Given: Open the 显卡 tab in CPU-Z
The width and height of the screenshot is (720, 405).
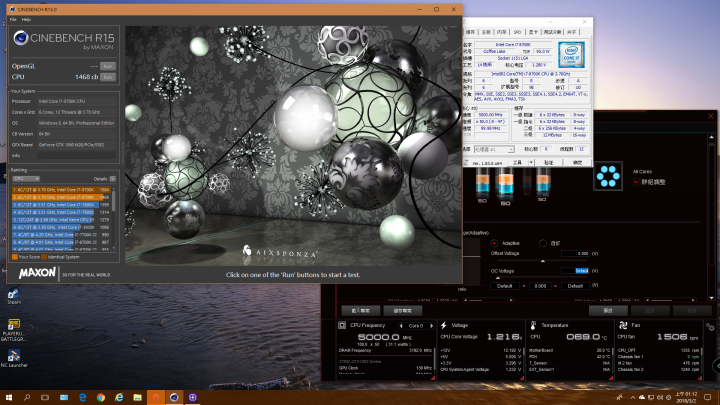Looking at the screenshot, I should click(x=533, y=32).
